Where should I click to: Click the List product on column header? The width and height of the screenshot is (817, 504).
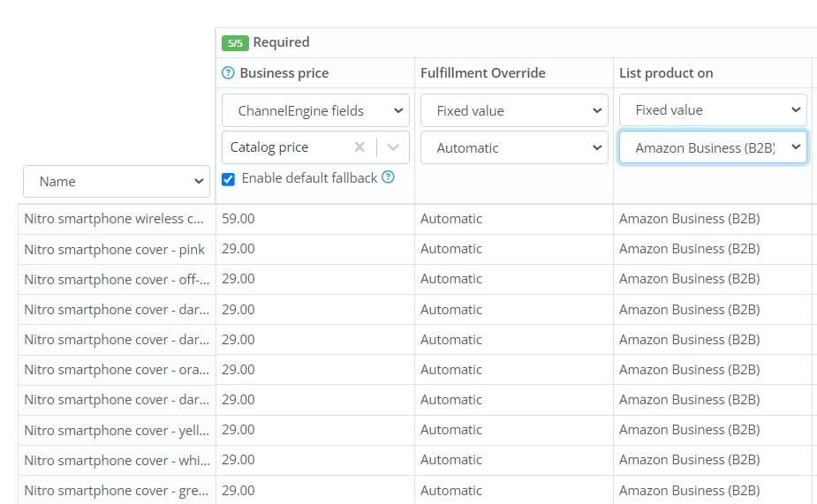[x=666, y=73]
